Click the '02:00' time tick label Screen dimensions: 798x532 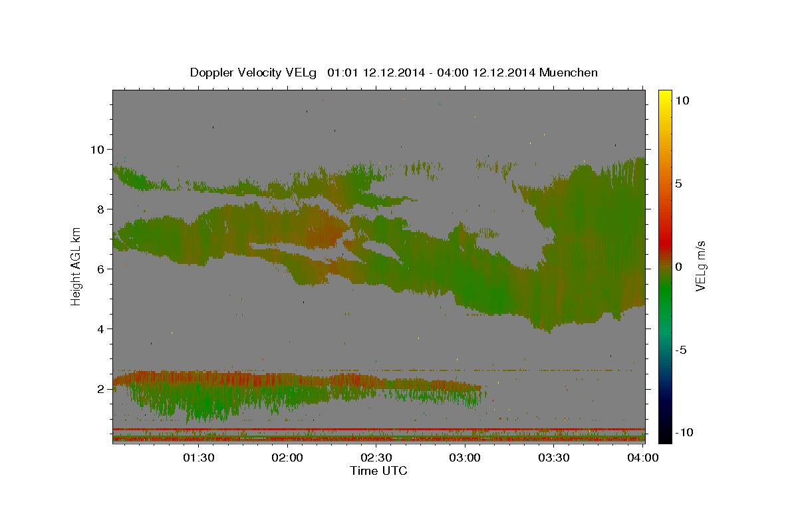click(x=287, y=458)
